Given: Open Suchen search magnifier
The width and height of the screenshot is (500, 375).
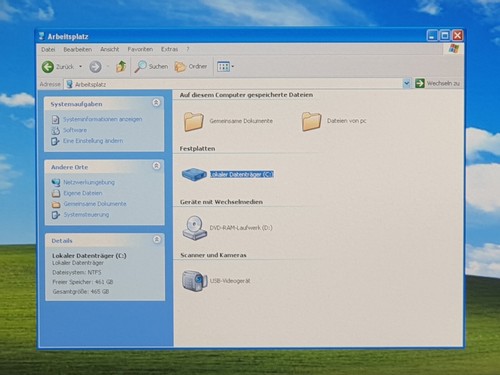Looking at the screenshot, I should pyautogui.click(x=140, y=66).
